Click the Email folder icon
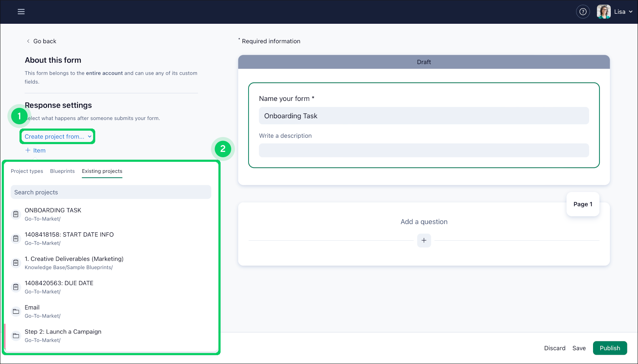This screenshot has height=364, width=638. (x=16, y=312)
